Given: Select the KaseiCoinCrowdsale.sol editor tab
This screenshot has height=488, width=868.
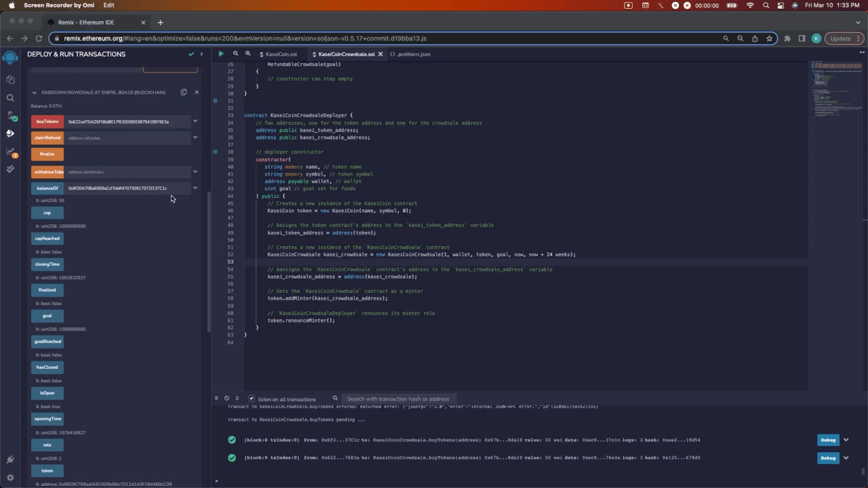Looking at the screenshot, I should coord(346,54).
